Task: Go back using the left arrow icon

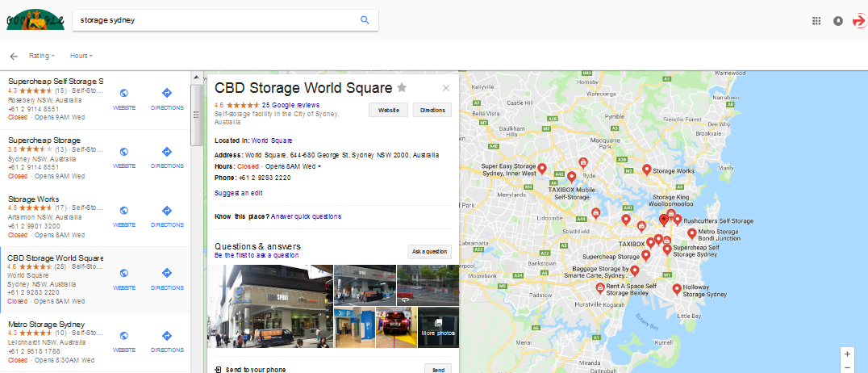Action: click(x=14, y=56)
